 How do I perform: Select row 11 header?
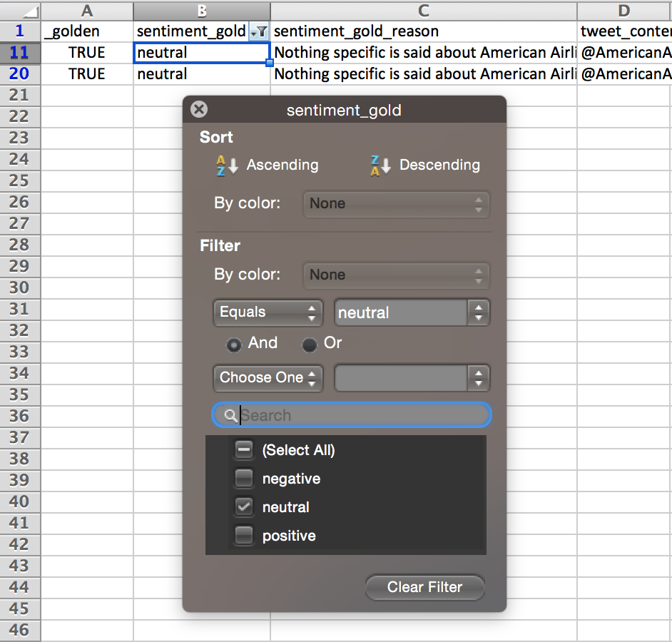pyautogui.click(x=20, y=53)
